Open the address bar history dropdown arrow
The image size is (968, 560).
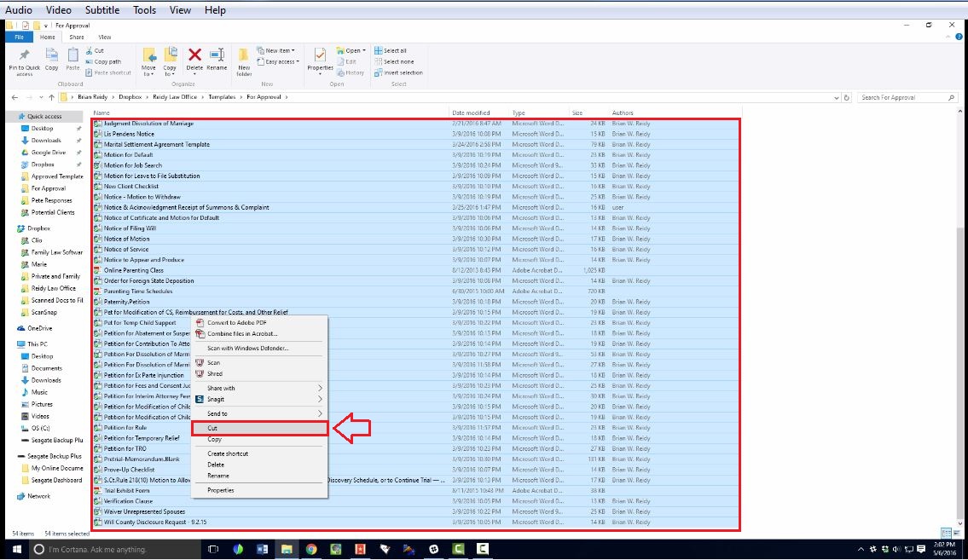[x=836, y=97]
